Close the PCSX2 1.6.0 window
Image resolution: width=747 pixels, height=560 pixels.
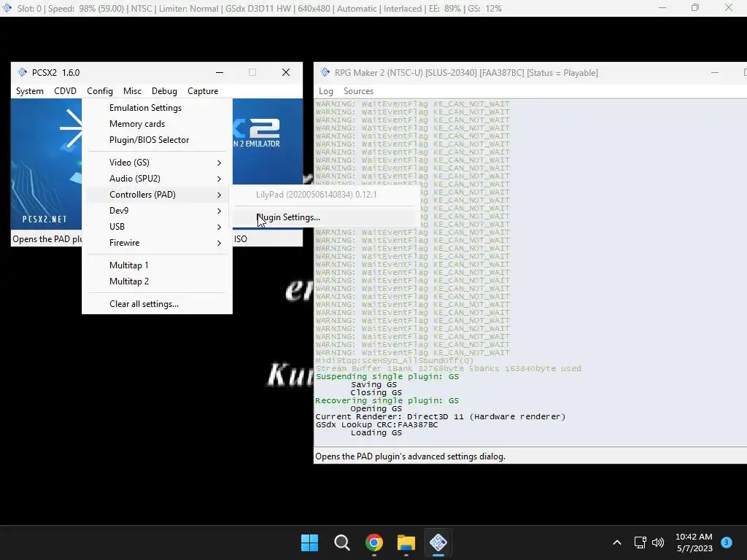coord(286,72)
